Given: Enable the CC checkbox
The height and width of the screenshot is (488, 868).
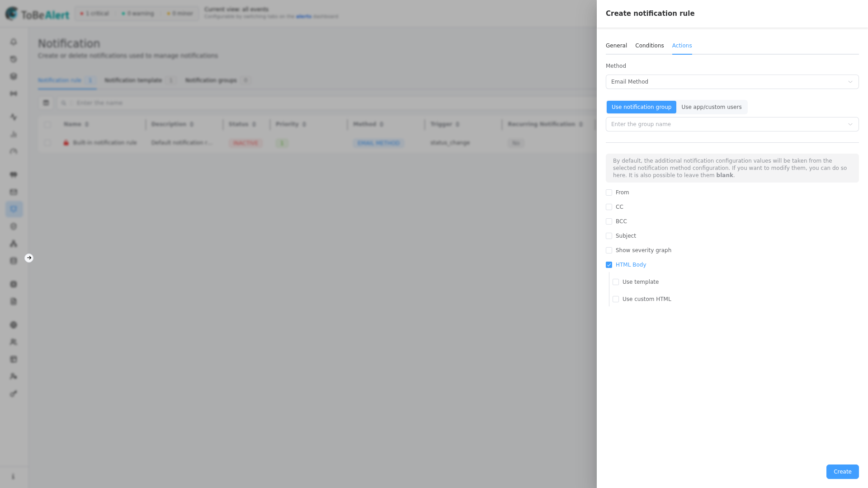Looking at the screenshot, I should pyautogui.click(x=609, y=207).
